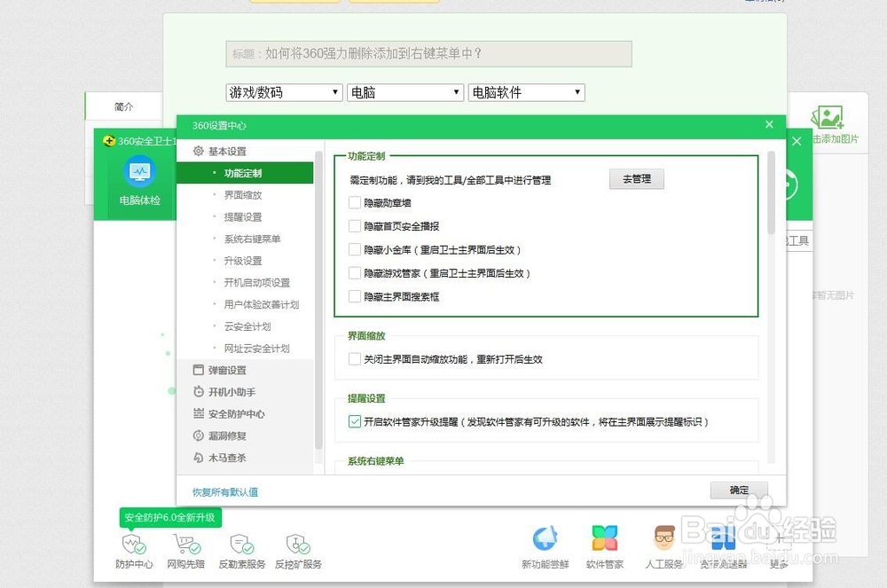
Task: Click 安全防护6.0全新升级 banner
Action: 170,517
